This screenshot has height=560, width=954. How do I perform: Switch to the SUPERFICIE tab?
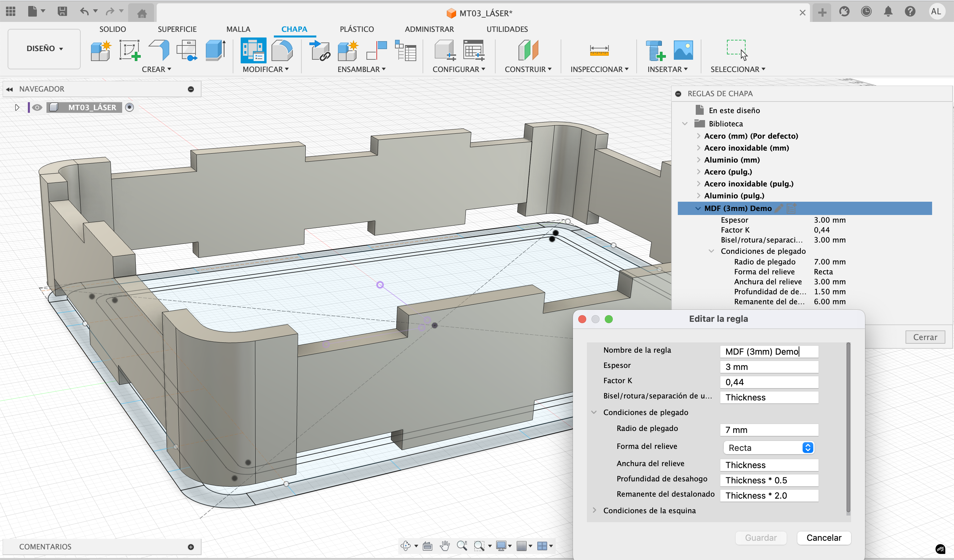pos(177,29)
